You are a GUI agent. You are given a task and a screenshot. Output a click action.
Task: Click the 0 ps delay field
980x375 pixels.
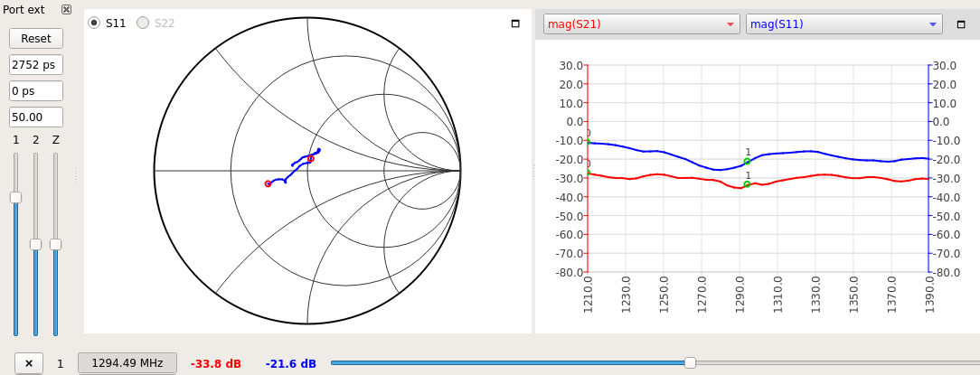click(36, 90)
